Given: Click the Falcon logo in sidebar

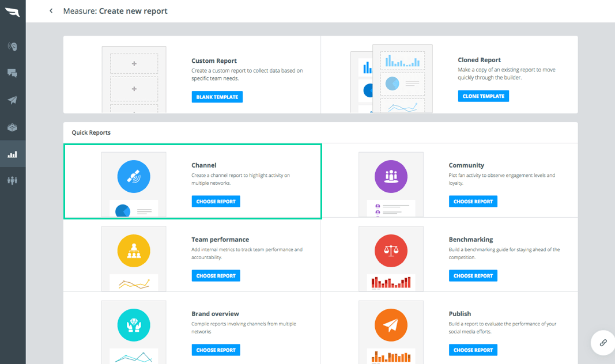Looking at the screenshot, I should pyautogui.click(x=13, y=12).
